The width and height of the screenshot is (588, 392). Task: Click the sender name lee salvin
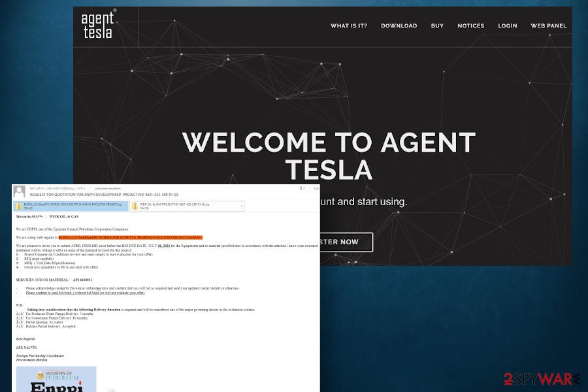point(37,188)
